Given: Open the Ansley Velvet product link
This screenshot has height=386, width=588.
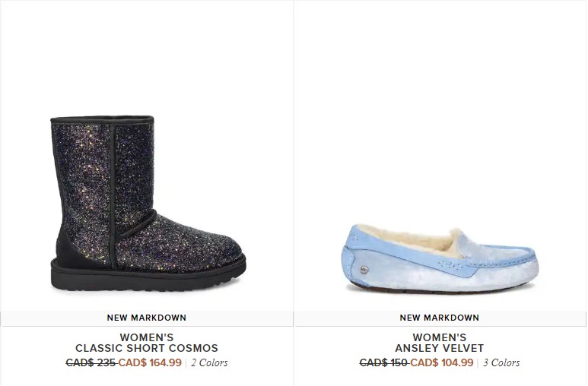Looking at the screenshot, I should click(440, 348).
